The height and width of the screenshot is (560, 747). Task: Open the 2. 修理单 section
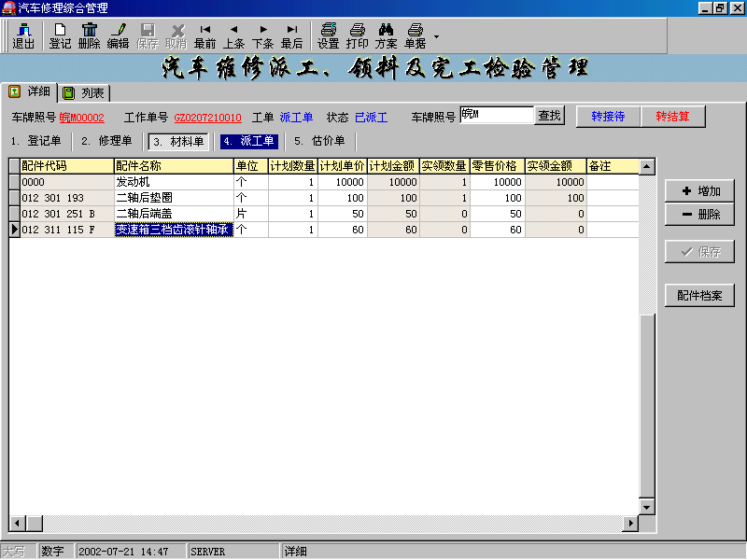point(106,141)
